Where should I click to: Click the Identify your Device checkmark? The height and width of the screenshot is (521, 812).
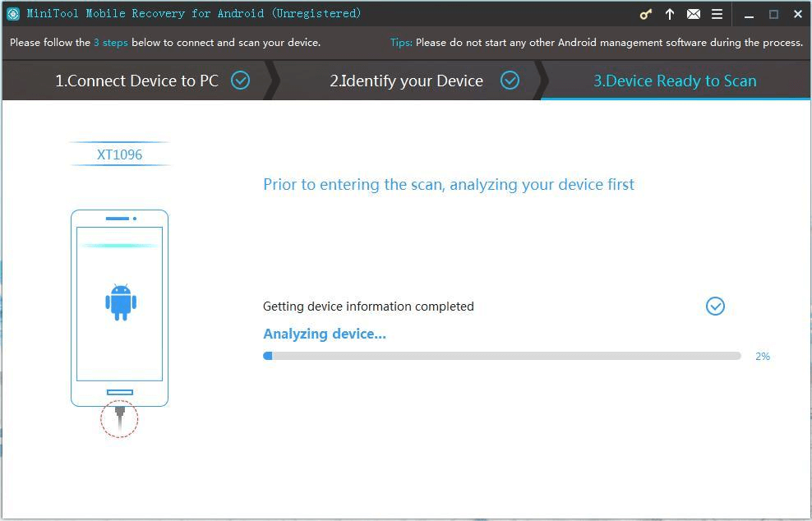click(x=510, y=81)
